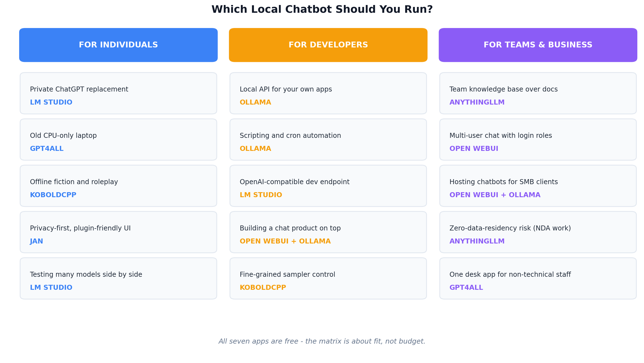Select the FOR DEVELOPERS orange header
644x363 pixels.
click(x=328, y=45)
